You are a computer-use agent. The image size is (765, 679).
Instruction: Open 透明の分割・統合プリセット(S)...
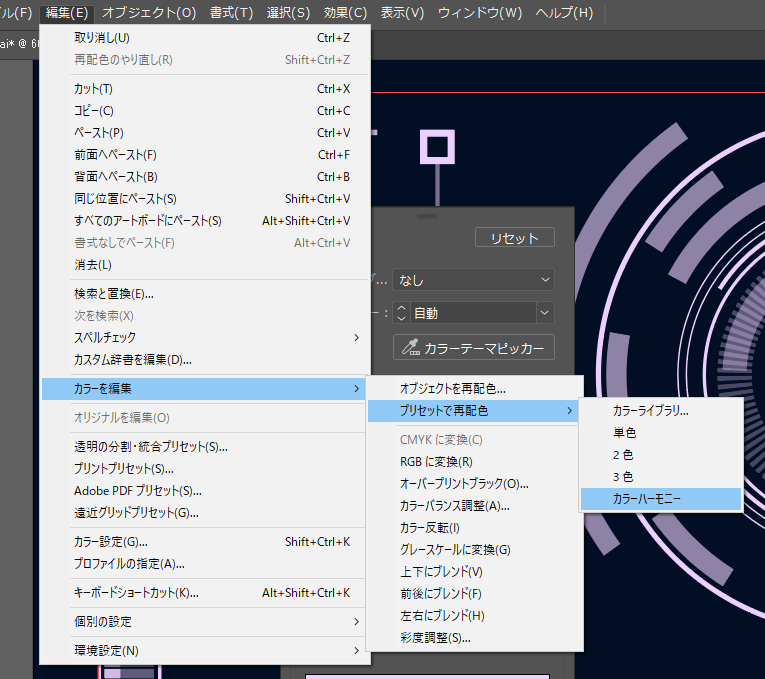205,447
